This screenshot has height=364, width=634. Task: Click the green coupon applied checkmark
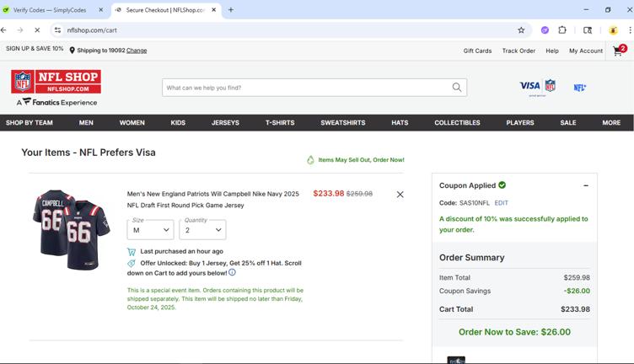502,185
